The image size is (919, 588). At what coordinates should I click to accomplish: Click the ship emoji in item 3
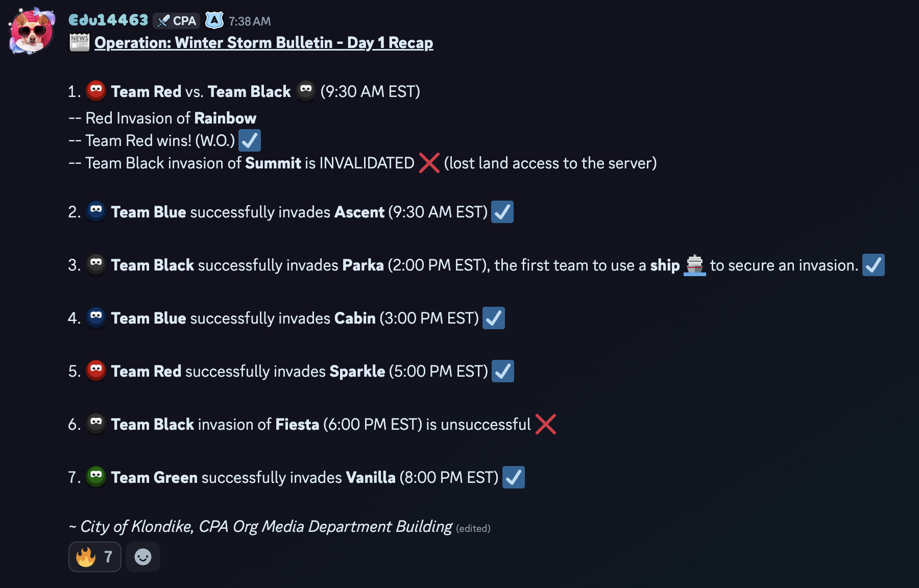tap(694, 265)
